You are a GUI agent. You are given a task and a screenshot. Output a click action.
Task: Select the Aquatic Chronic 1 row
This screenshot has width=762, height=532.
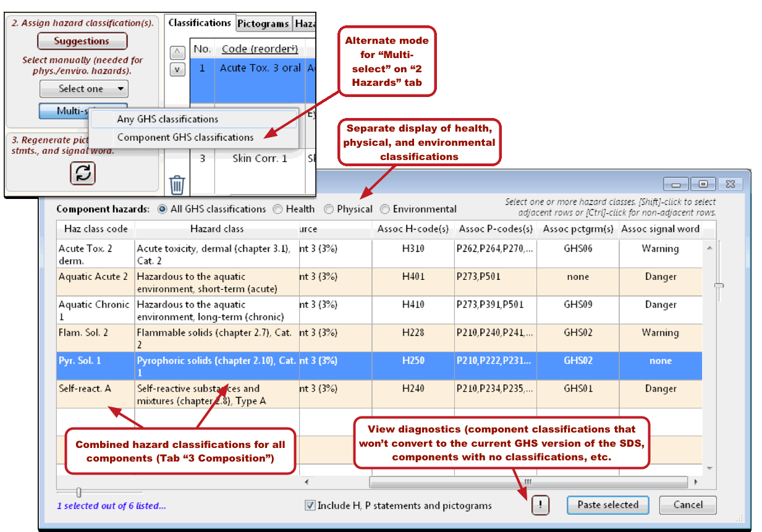[379, 310]
